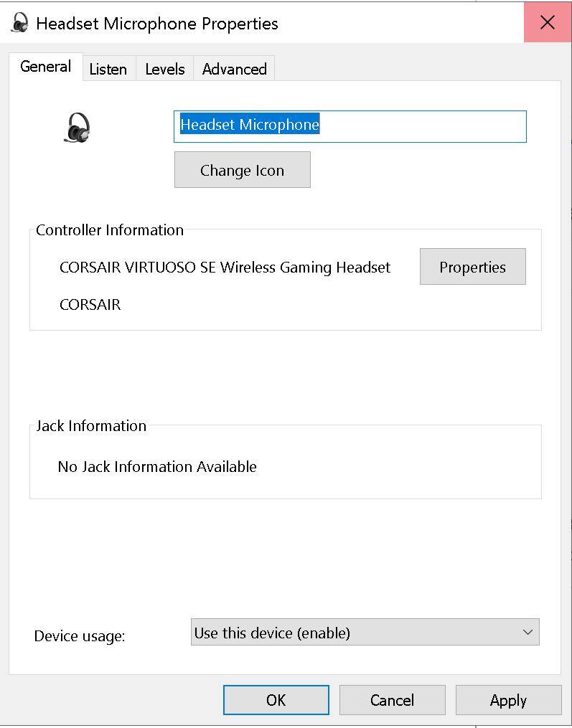Image resolution: width=572 pixels, height=728 pixels.
Task: Expand the Device usage dropdown
Action: [365, 633]
